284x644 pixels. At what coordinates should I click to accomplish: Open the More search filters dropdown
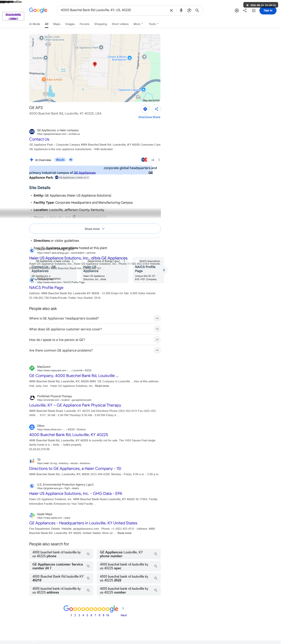138,24
